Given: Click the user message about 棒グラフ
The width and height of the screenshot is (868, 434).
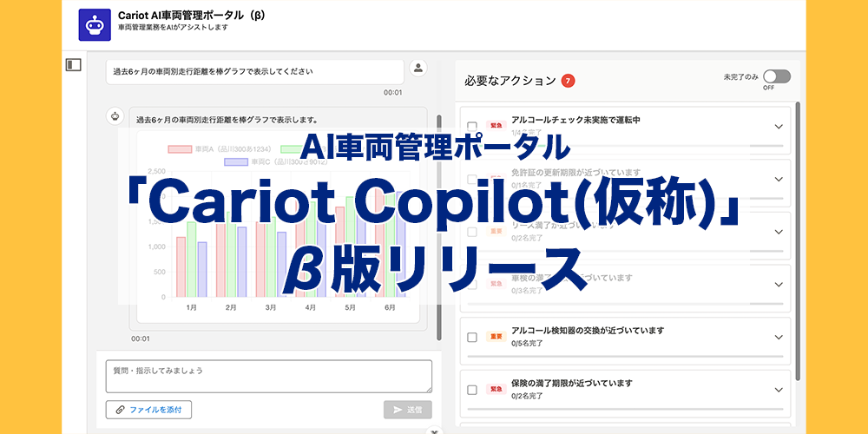Looking at the screenshot, I should (255, 72).
